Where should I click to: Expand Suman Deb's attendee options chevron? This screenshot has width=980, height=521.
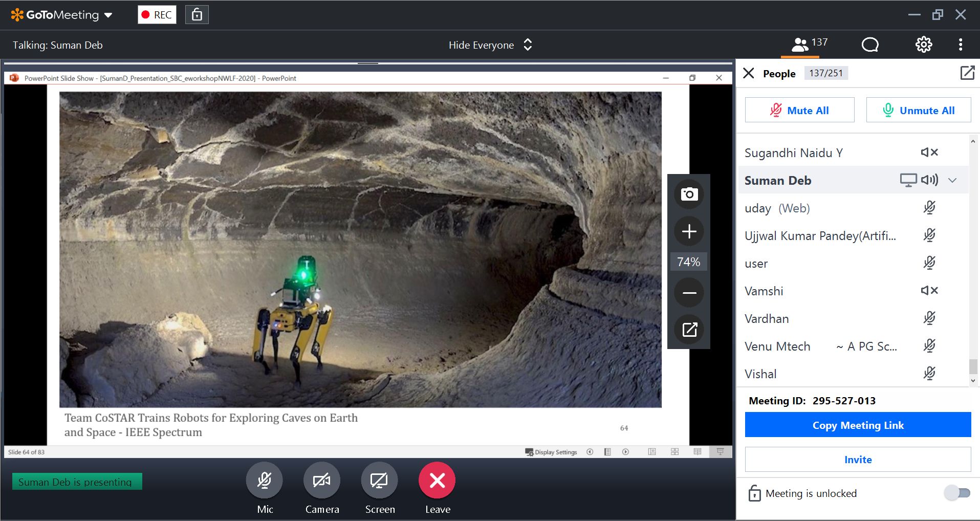[x=952, y=180]
